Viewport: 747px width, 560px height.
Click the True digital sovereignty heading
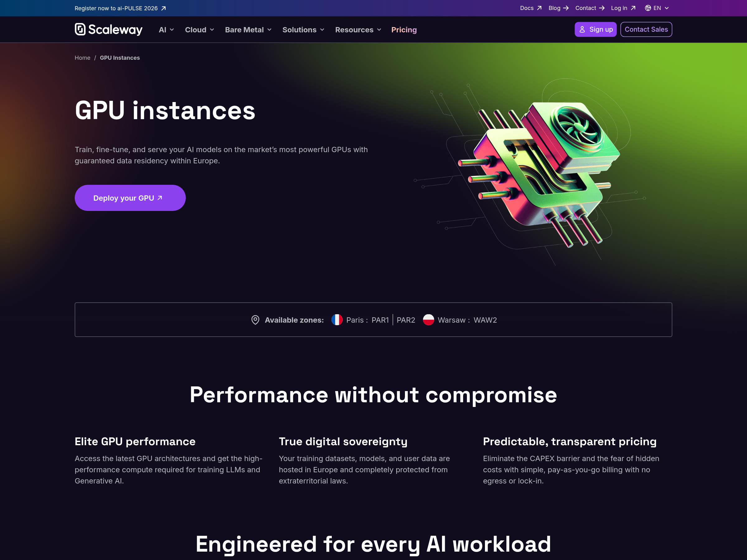pos(343,441)
